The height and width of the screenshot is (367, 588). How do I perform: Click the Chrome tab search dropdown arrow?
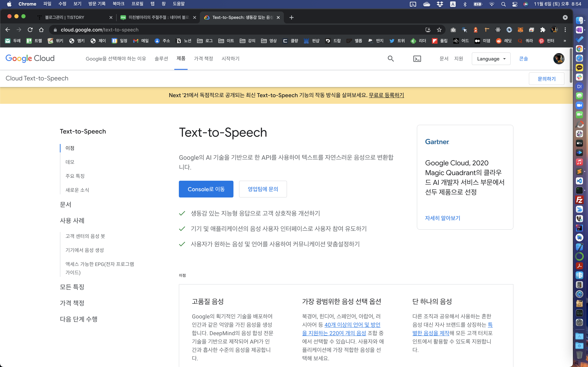(x=565, y=17)
